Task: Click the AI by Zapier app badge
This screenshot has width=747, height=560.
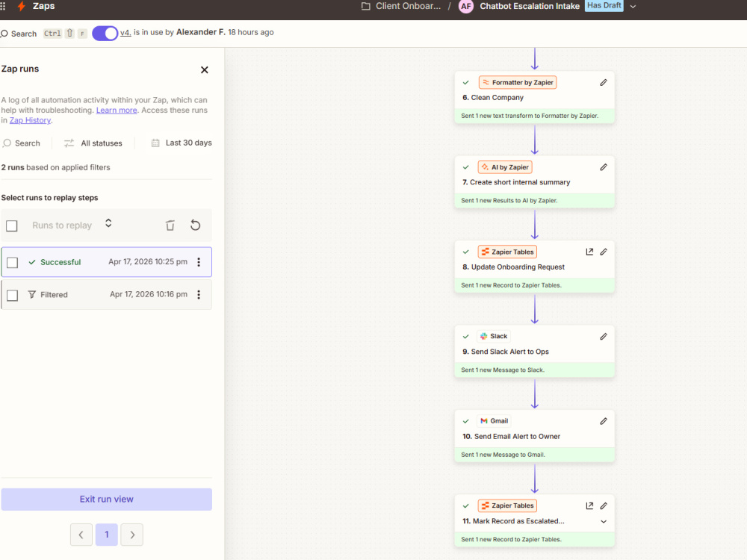Action: [x=505, y=167]
